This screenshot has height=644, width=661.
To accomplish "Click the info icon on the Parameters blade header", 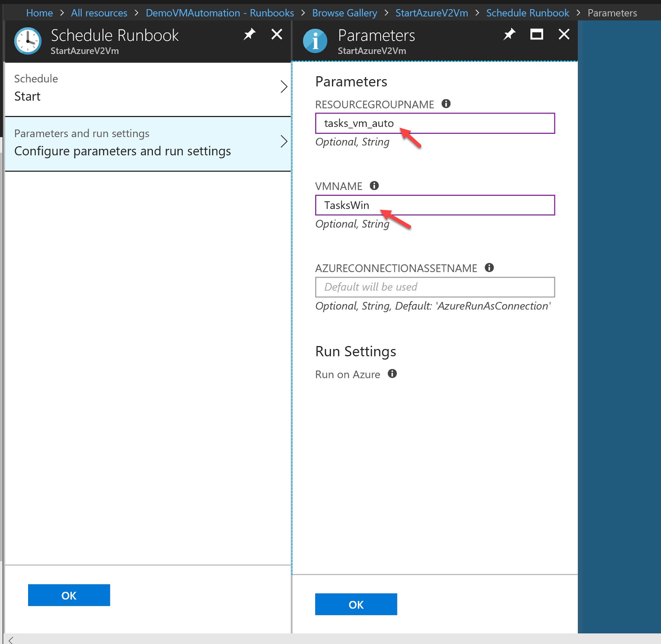I will pos(315,40).
